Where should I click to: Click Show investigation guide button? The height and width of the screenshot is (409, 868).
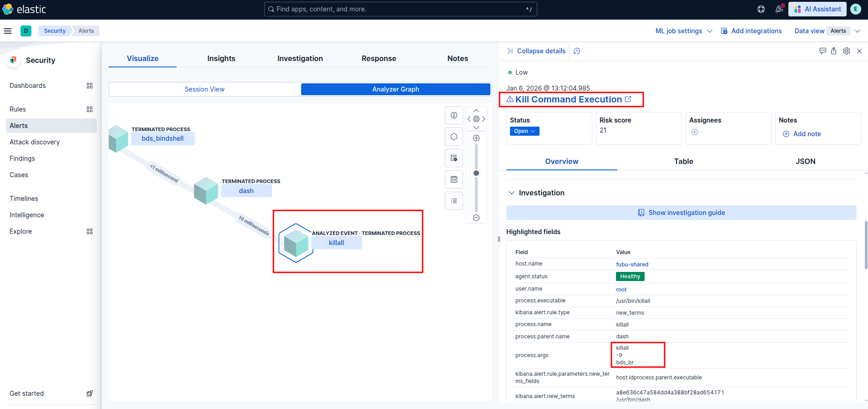tap(681, 213)
